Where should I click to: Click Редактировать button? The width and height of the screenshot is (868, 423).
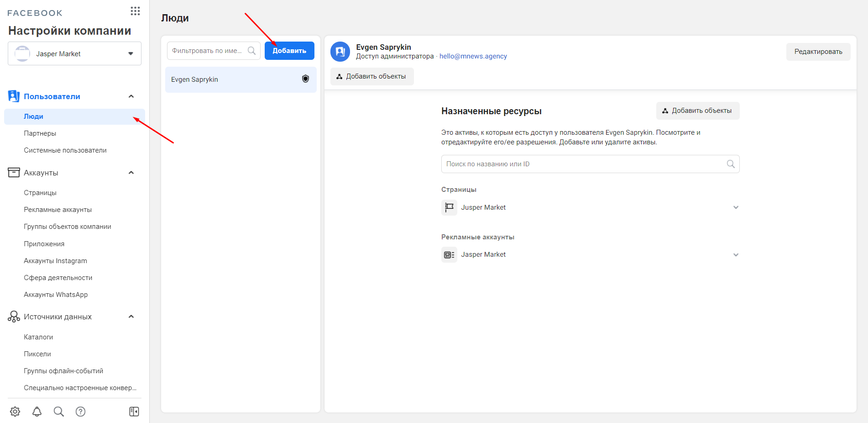(x=818, y=52)
